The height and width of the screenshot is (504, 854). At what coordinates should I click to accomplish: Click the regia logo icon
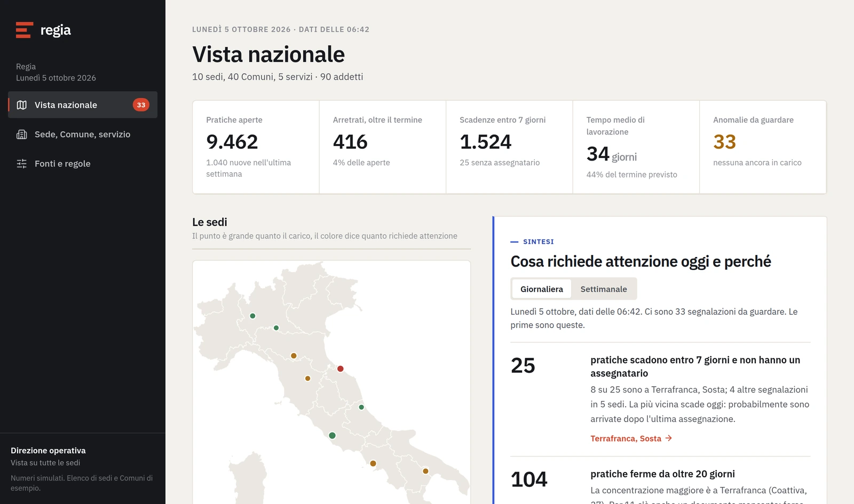click(x=25, y=30)
